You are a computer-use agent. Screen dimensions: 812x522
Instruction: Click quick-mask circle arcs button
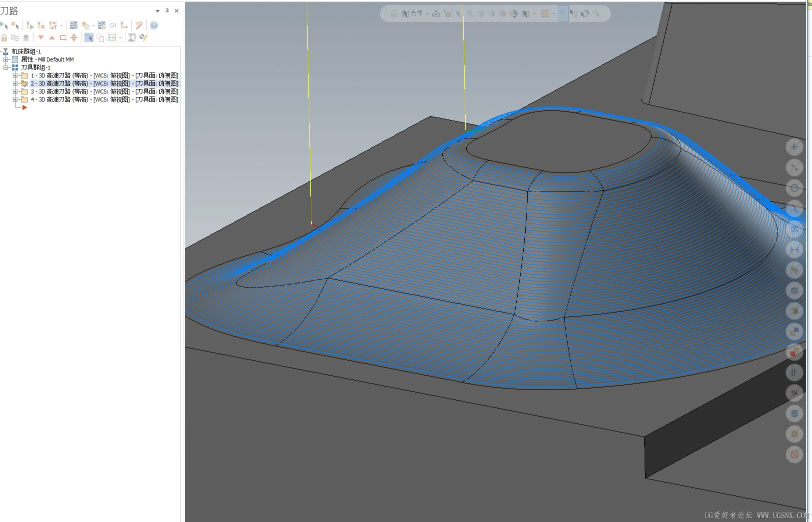point(794,188)
